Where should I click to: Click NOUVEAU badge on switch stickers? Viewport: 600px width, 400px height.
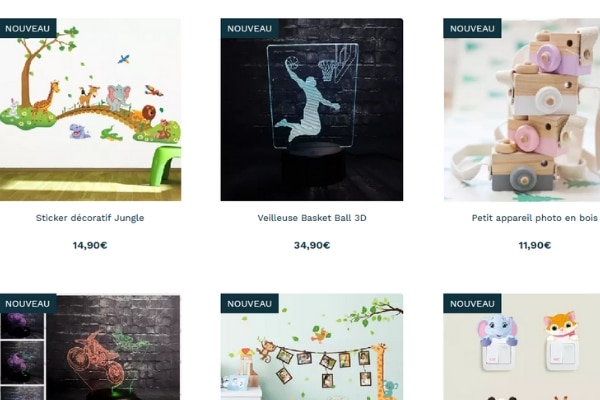pos(472,304)
